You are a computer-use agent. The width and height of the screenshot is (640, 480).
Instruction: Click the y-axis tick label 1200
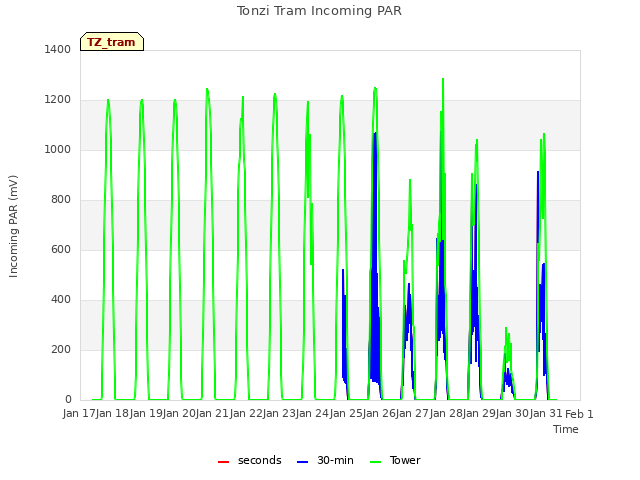(58, 100)
